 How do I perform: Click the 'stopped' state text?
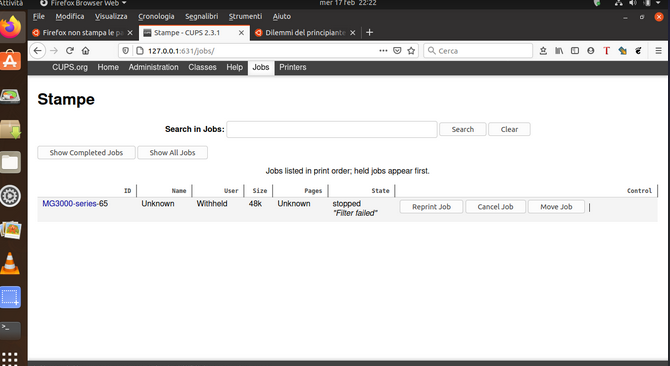347,204
